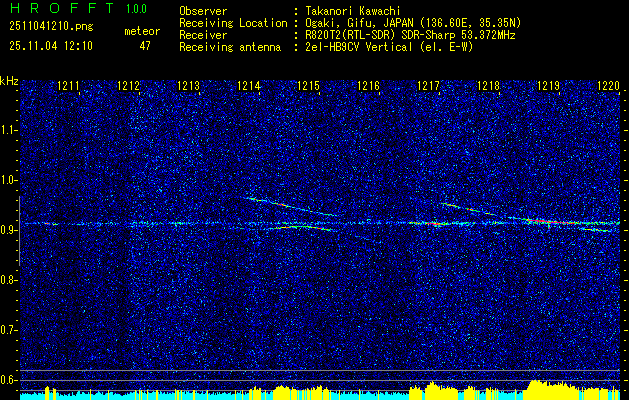Click the yellow power peak below 1219

552,390
